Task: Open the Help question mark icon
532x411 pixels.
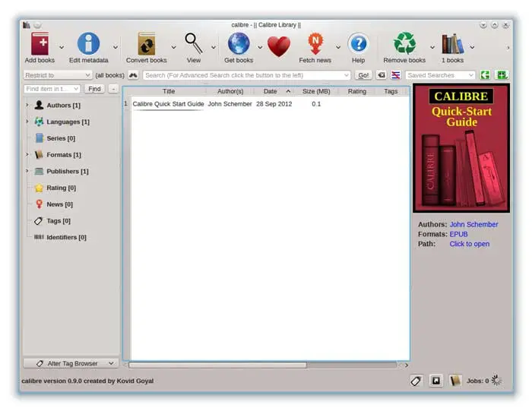Action: (358, 44)
